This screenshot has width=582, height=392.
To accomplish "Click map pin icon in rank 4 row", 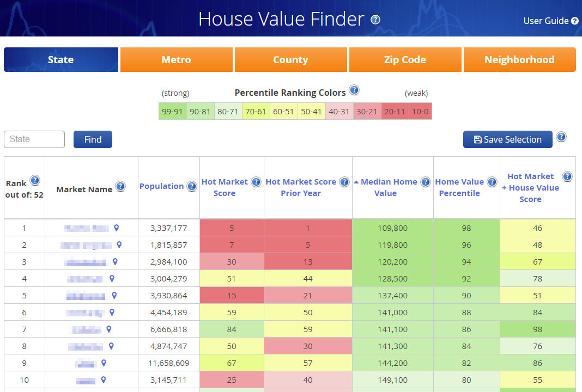I will 112,279.
